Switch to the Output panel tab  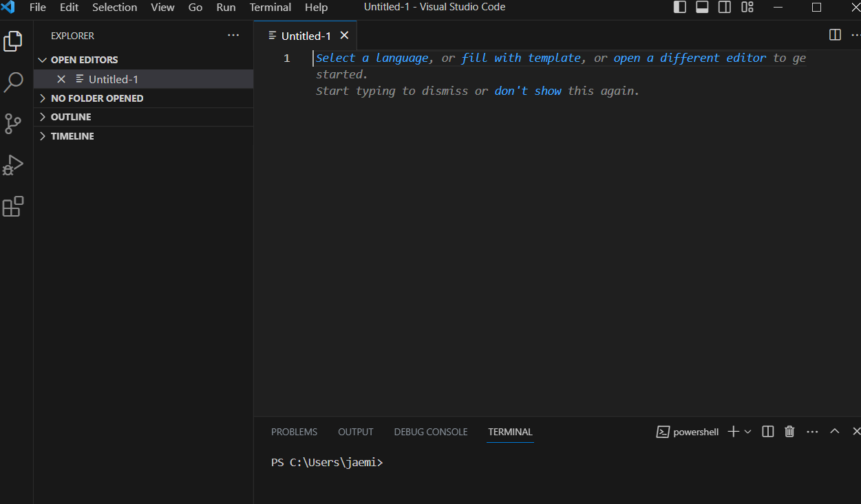(x=356, y=432)
